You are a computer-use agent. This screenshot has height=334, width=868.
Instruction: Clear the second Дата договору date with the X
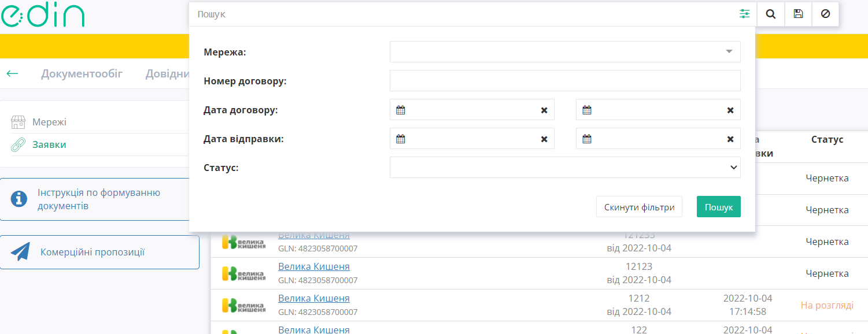pyautogui.click(x=730, y=110)
